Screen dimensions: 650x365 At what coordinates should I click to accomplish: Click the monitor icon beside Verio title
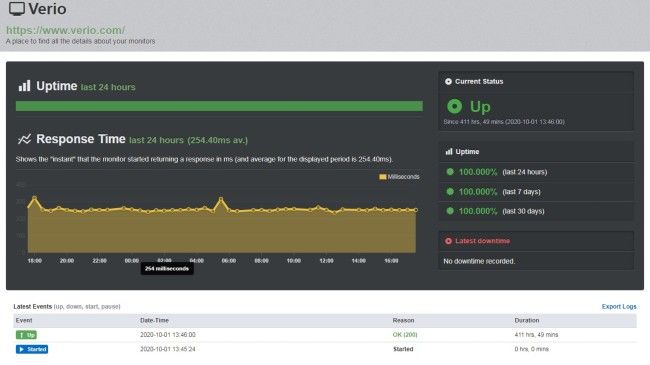[x=17, y=9]
